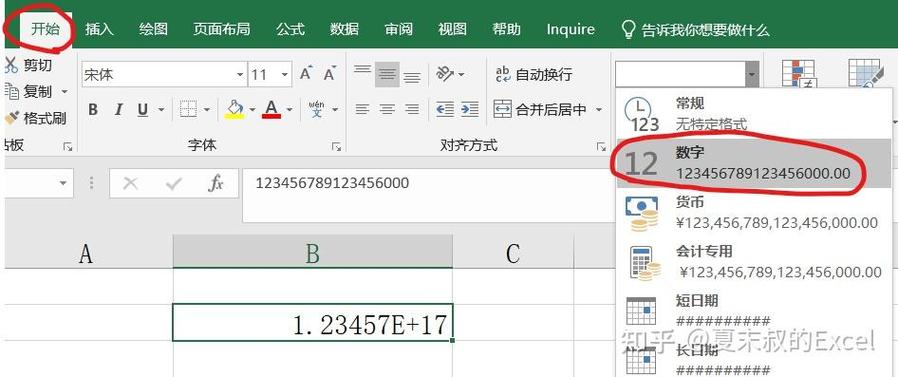The image size is (898, 377).
Task: Open merge and center dropdown arrow
Action: (598, 109)
